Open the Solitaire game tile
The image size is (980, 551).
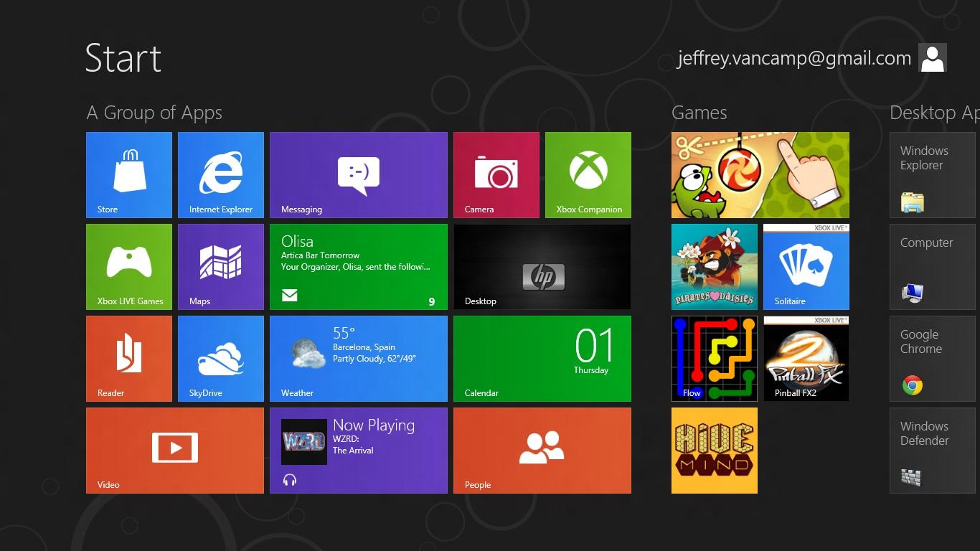pyautogui.click(x=806, y=266)
